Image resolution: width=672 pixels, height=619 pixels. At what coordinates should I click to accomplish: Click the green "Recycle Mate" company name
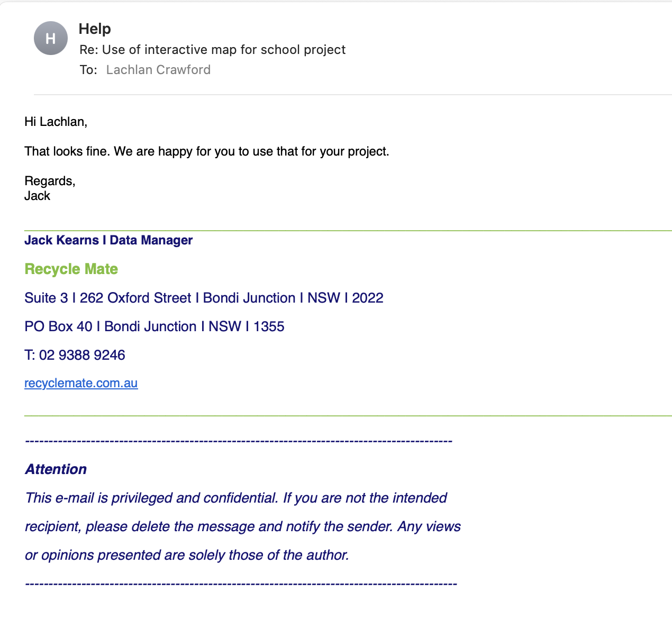pos(71,269)
